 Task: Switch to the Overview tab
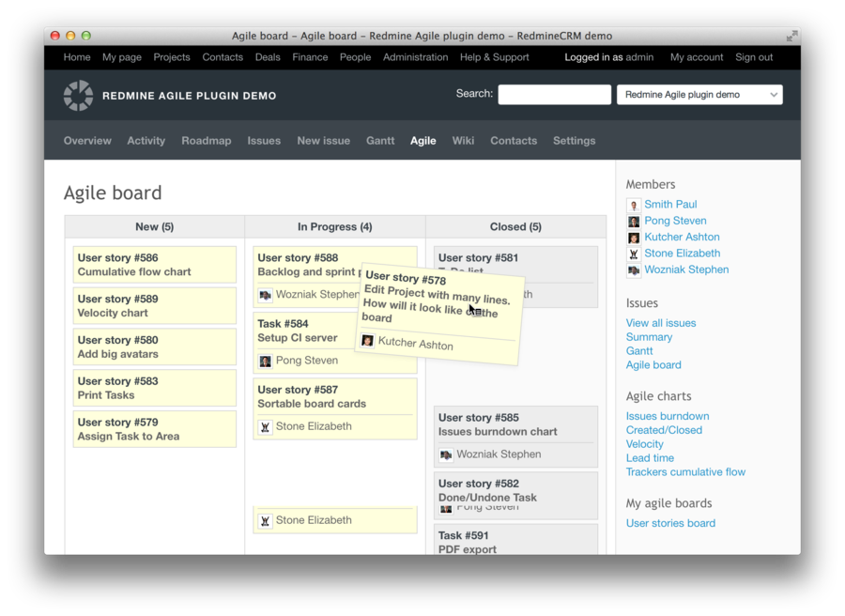87,141
